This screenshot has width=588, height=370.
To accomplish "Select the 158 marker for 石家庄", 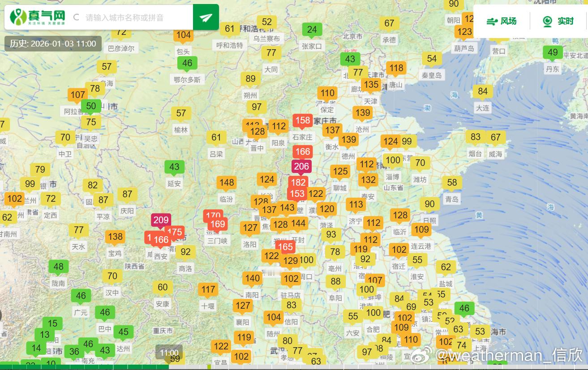I will [x=303, y=121].
